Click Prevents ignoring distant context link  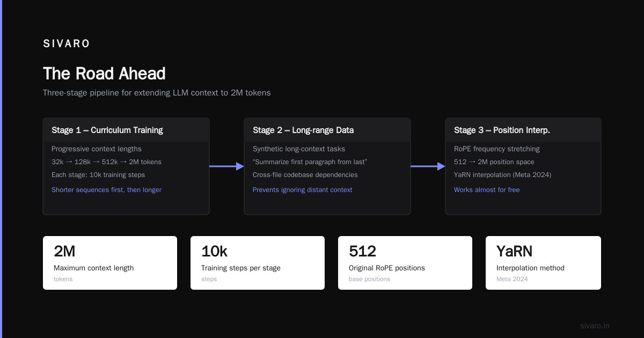(303, 190)
